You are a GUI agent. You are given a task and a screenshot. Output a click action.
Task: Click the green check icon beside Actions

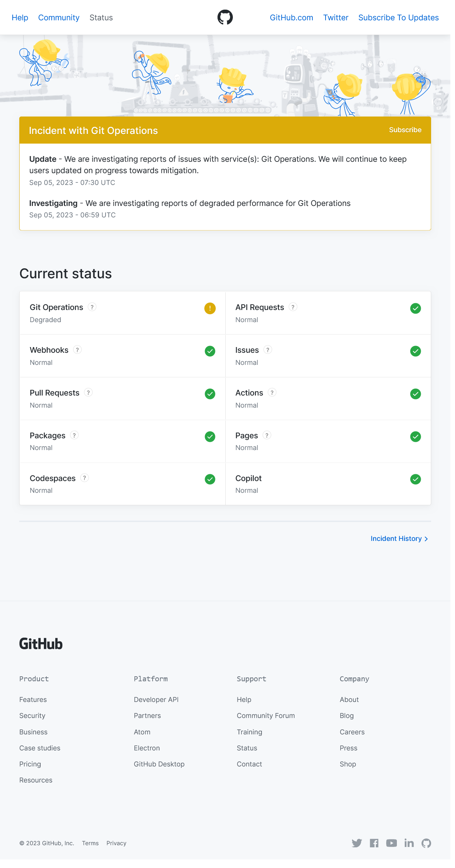click(415, 394)
